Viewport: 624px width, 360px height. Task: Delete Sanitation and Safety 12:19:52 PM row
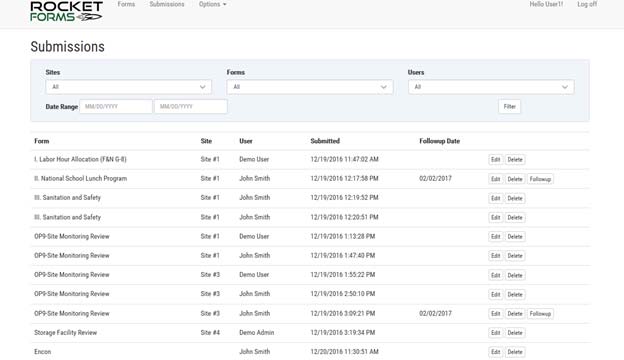coord(515,198)
